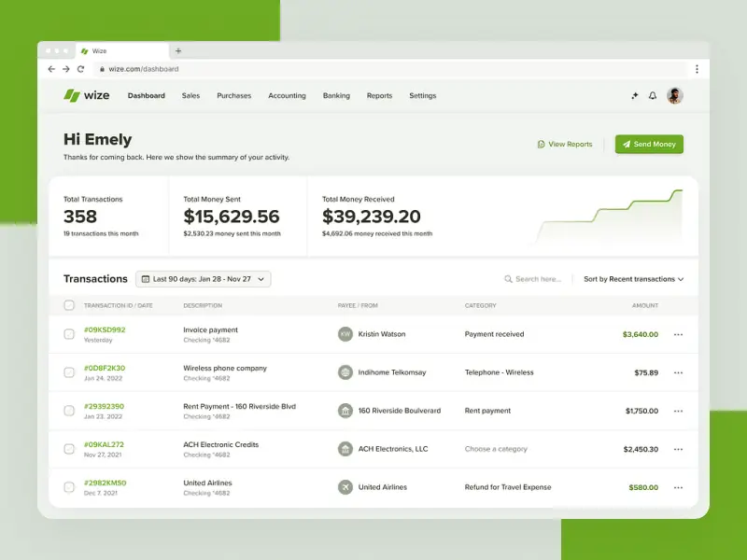The height and width of the screenshot is (560, 747).
Task: Open the Reports menu item
Action: (x=379, y=95)
